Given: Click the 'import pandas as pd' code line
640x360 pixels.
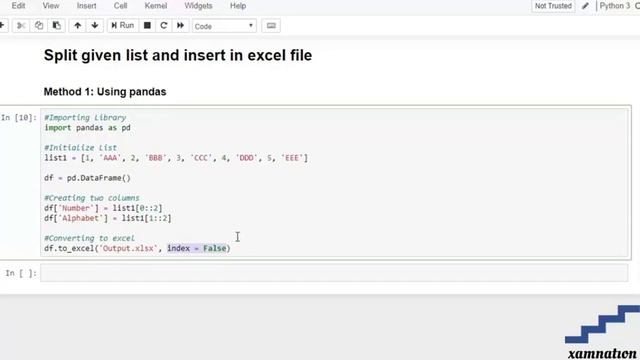Looking at the screenshot, I should [87, 128].
